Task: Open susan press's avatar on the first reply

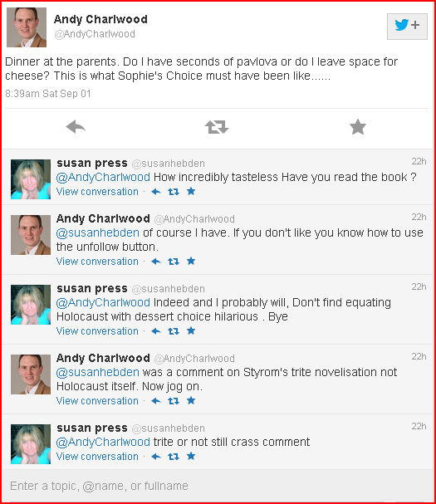Action: (x=31, y=179)
